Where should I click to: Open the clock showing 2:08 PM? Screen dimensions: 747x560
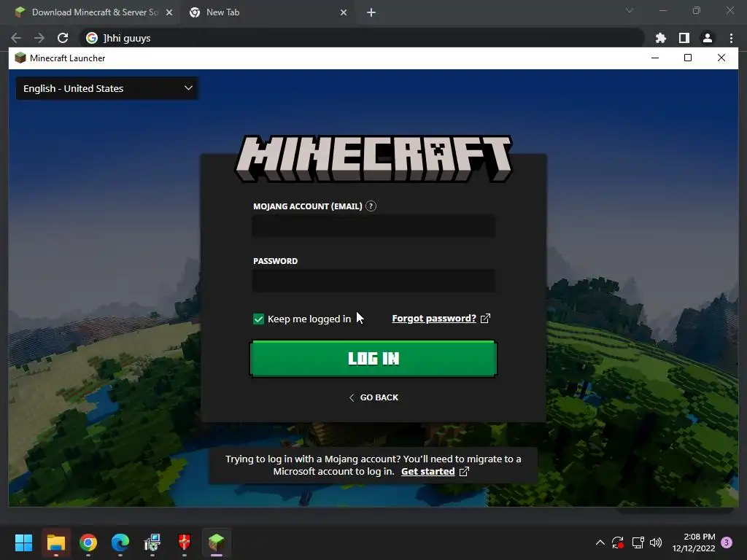[694, 542]
